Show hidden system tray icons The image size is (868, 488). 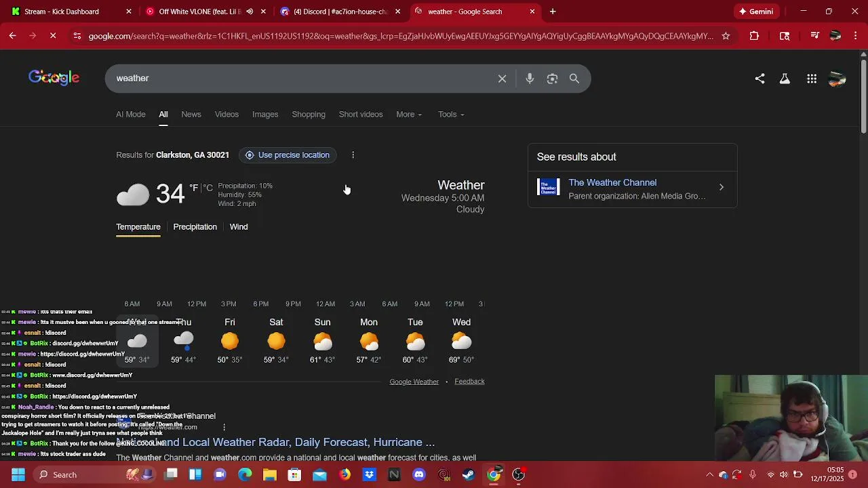coord(709,474)
